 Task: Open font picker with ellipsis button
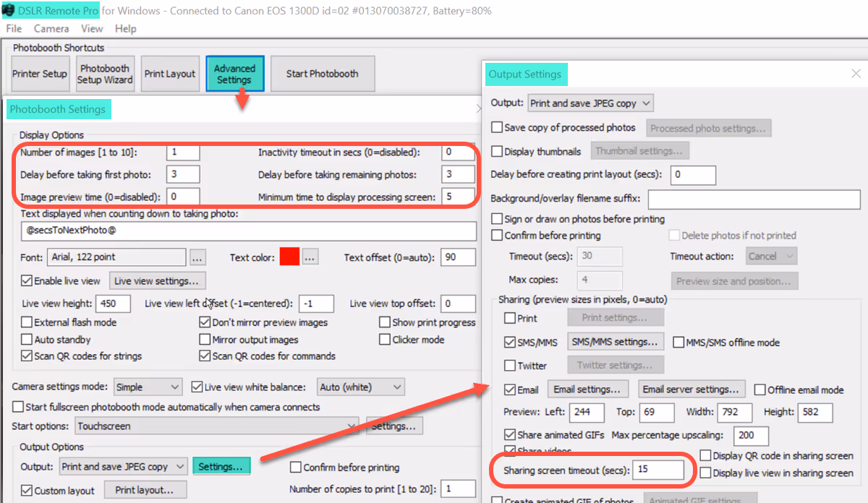pos(197,257)
